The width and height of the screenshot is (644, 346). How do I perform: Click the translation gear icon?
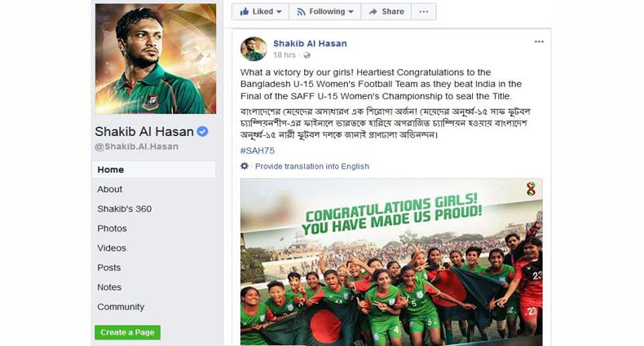tap(245, 166)
